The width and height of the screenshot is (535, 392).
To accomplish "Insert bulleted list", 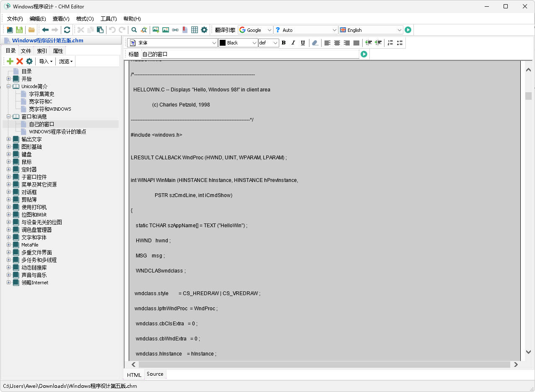I will point(400,43).
